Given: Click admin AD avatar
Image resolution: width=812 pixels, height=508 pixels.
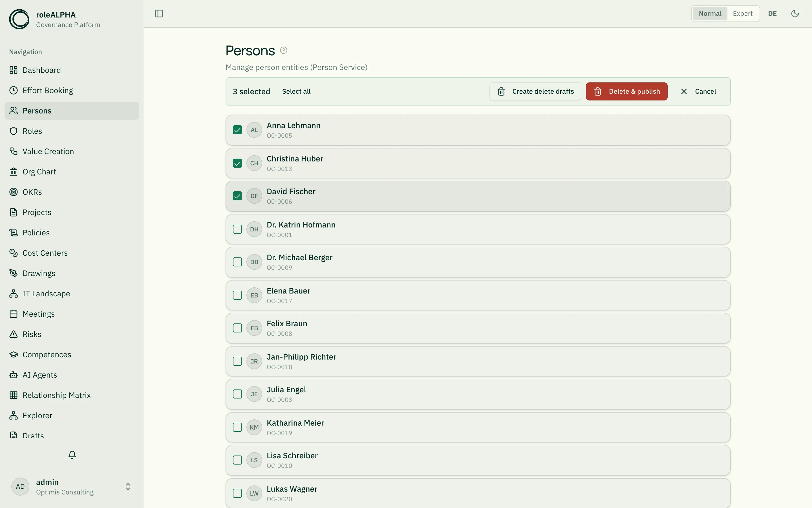Looking at the screenshot, I should coord(20,487).
